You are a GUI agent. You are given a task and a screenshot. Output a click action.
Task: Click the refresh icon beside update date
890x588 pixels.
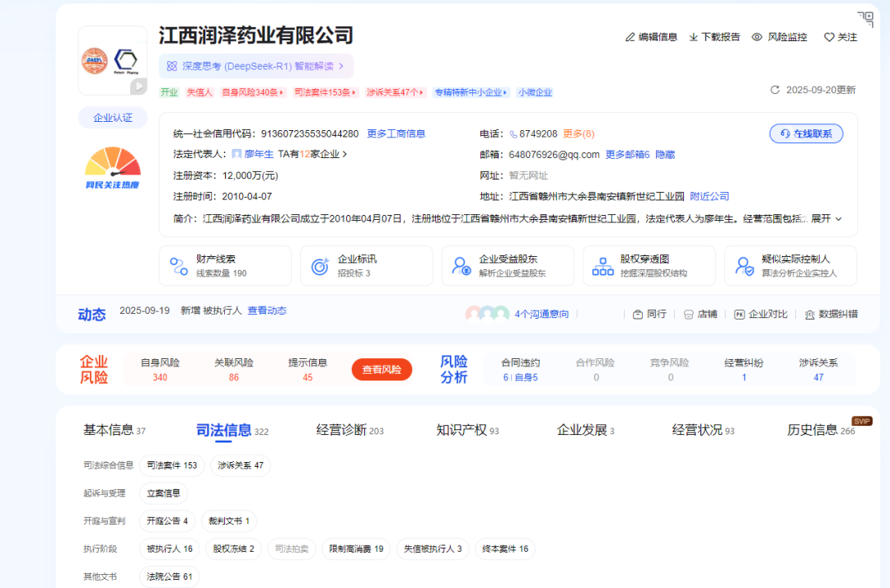[x=775, y=90]
